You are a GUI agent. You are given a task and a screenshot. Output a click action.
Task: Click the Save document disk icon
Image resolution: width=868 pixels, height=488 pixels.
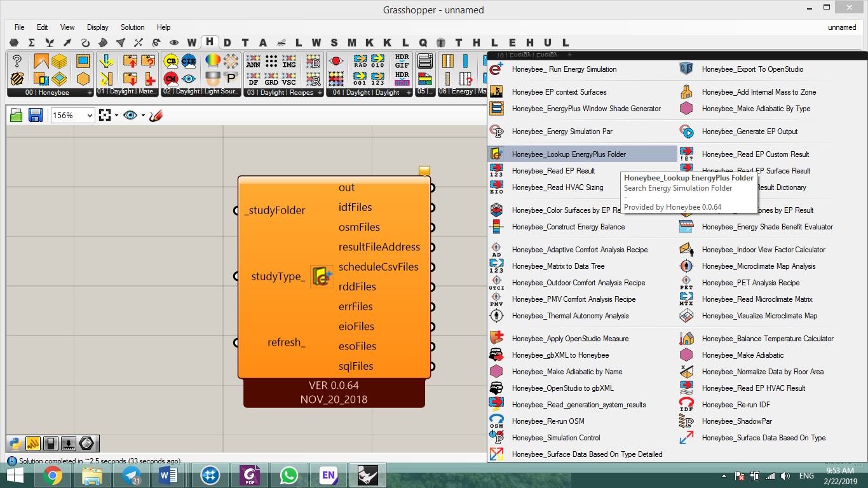point(36,115)
